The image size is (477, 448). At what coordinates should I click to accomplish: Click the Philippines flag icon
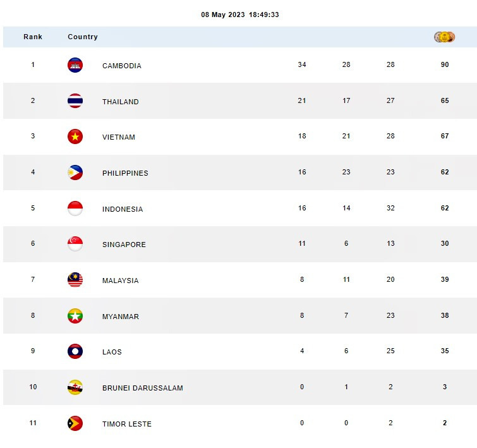(x=75, y=173)
